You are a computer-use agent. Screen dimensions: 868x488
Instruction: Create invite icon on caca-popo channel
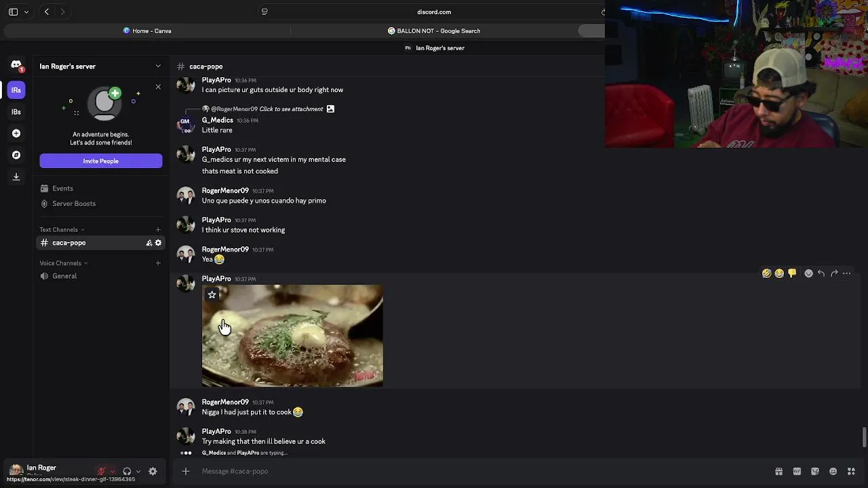point(149,243)
